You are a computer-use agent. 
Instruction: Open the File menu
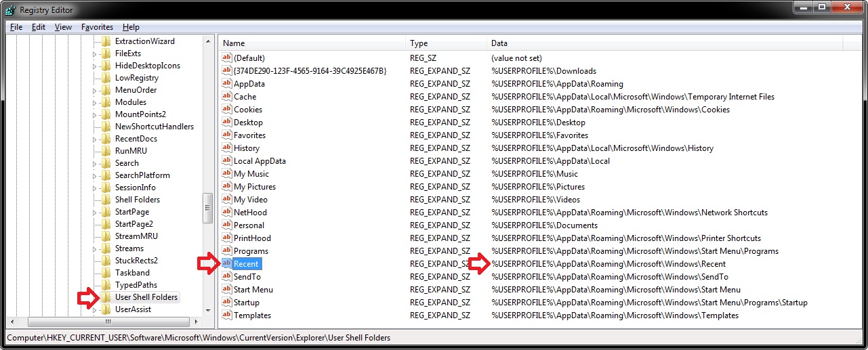pos(16,27)
